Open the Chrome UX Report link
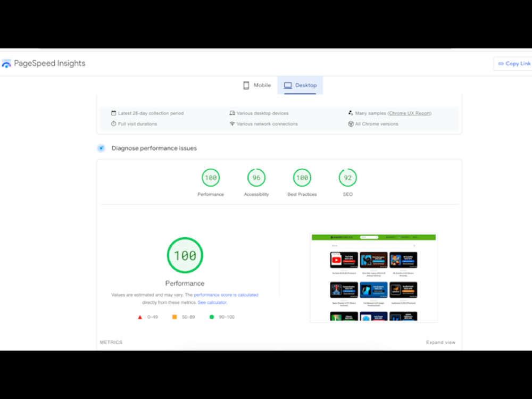The image size is (532, 399). coord(409,113)
